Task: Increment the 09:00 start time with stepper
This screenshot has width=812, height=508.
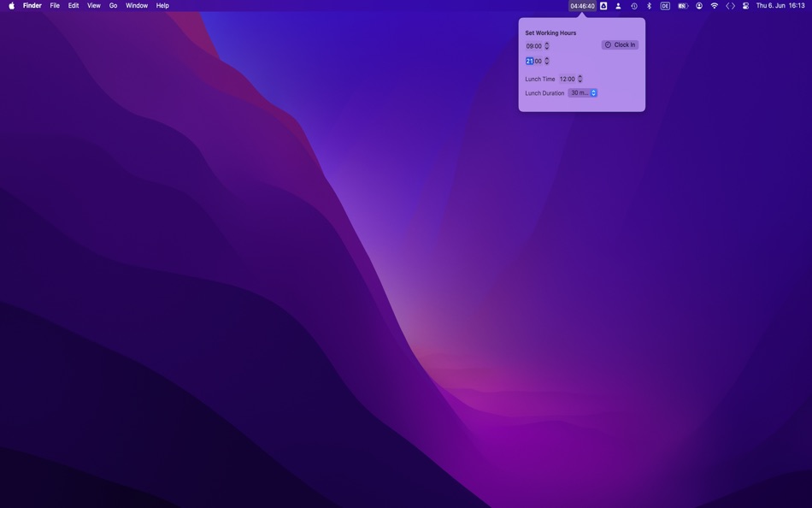Action: (x=547, y=45)
